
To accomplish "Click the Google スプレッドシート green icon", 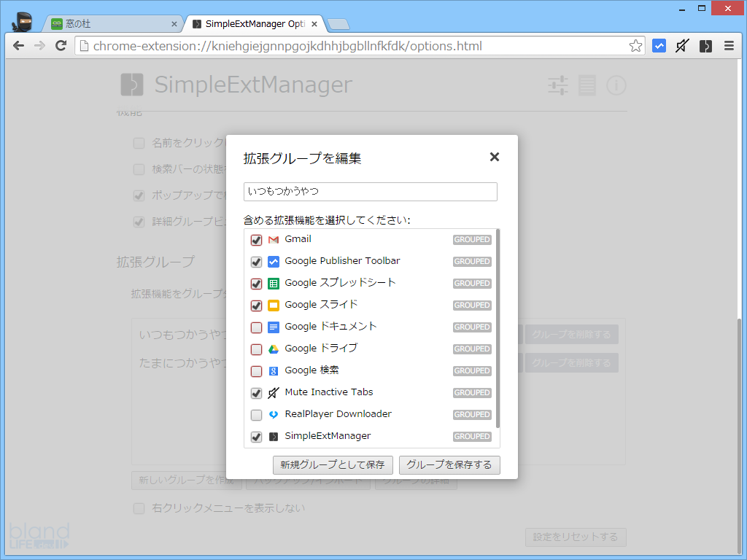I will [x=274, y=284].
